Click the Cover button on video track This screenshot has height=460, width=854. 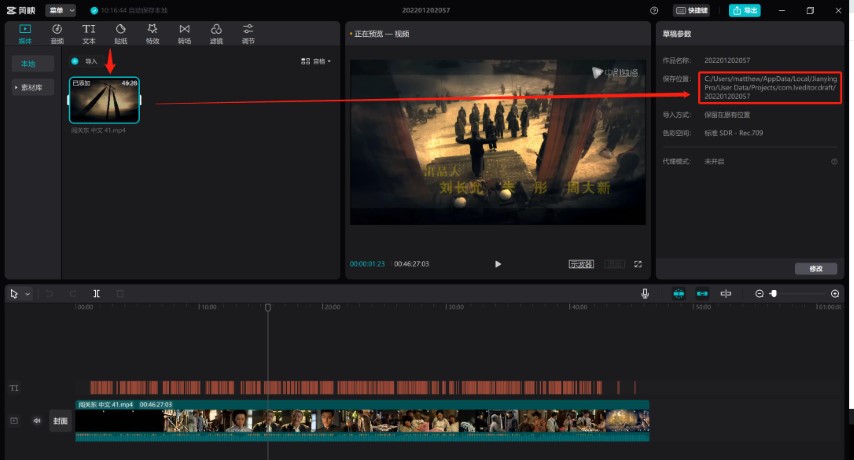pos(60,421)
